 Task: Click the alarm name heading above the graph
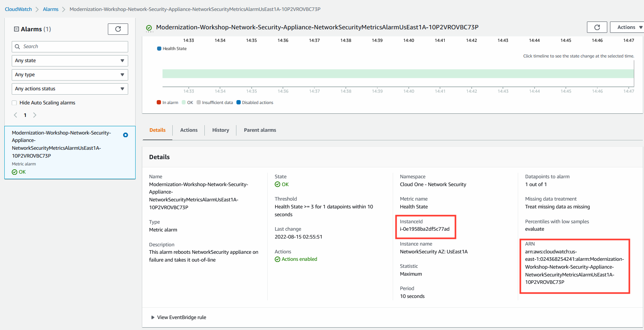[317, 27]
